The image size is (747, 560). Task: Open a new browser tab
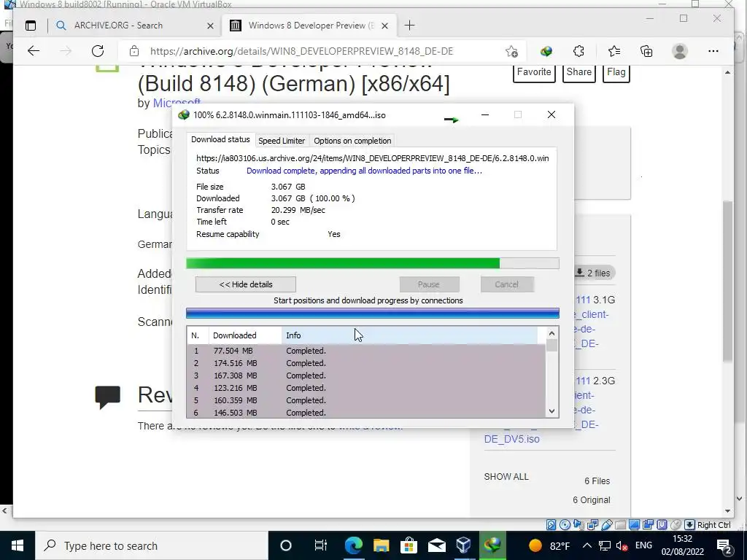pyautogui.click(x=409, y=26)
